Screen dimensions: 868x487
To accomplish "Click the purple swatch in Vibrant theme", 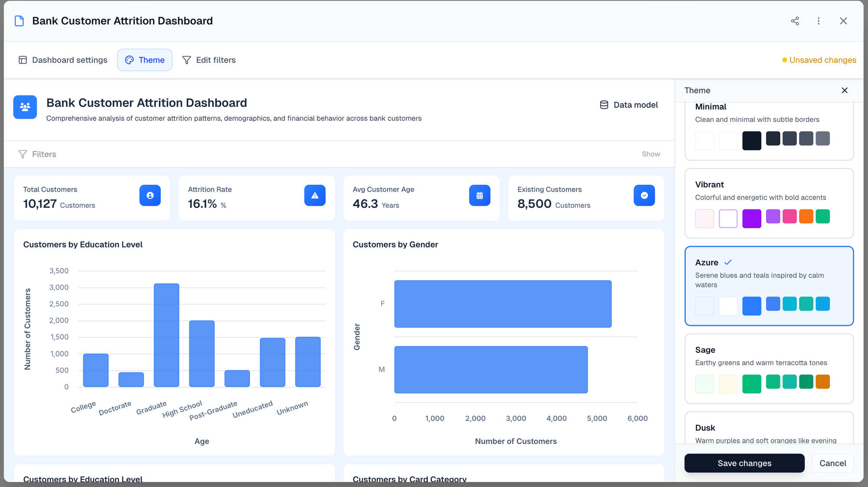I will click(751, 219).
